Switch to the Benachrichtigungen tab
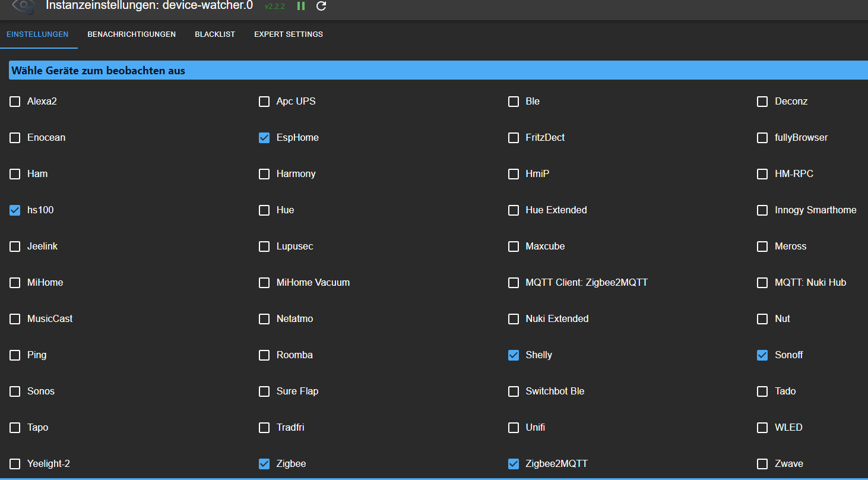868x480 pixels. click(x=132, y=34)
